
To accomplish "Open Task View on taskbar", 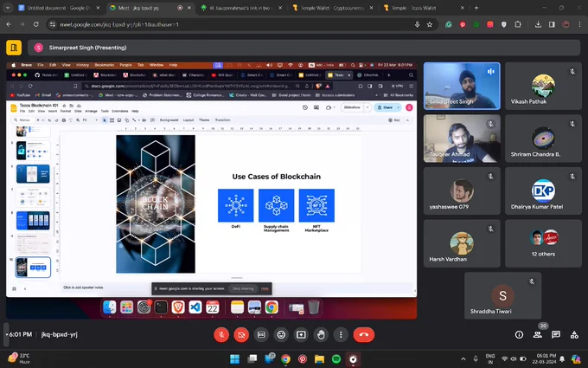I will click(x=252, y=359).
